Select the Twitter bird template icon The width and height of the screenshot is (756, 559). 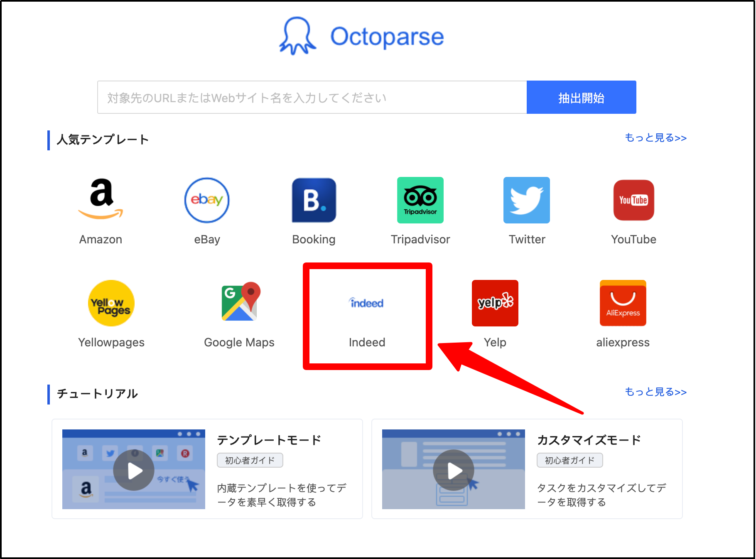click(x=527, y=200)
